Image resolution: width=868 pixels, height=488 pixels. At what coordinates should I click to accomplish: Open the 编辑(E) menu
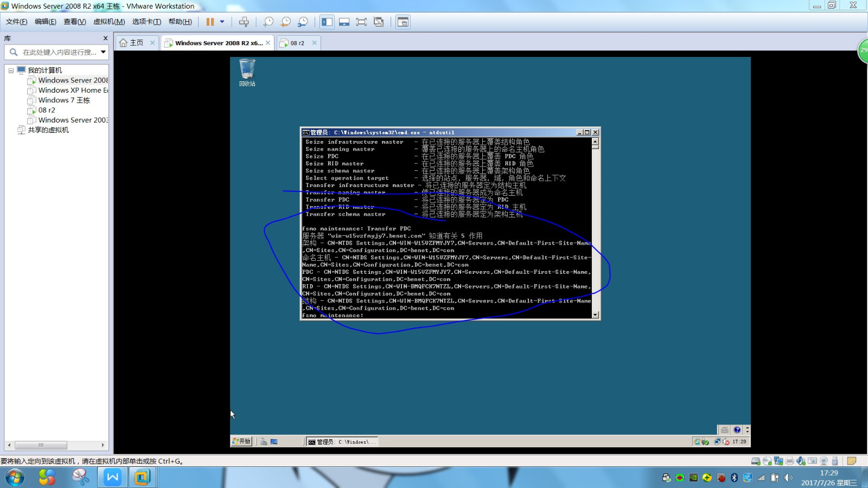[46, 22]
